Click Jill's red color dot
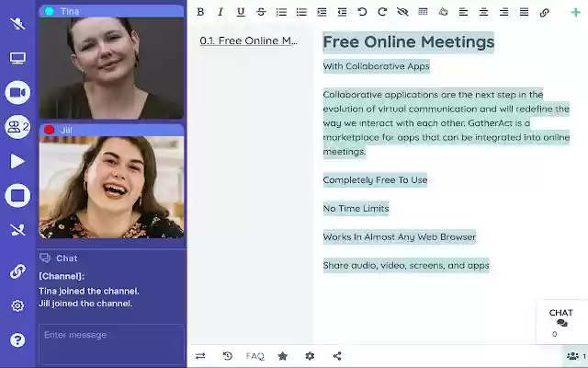This screenshot has width=588, height=368. pos(49,130)
